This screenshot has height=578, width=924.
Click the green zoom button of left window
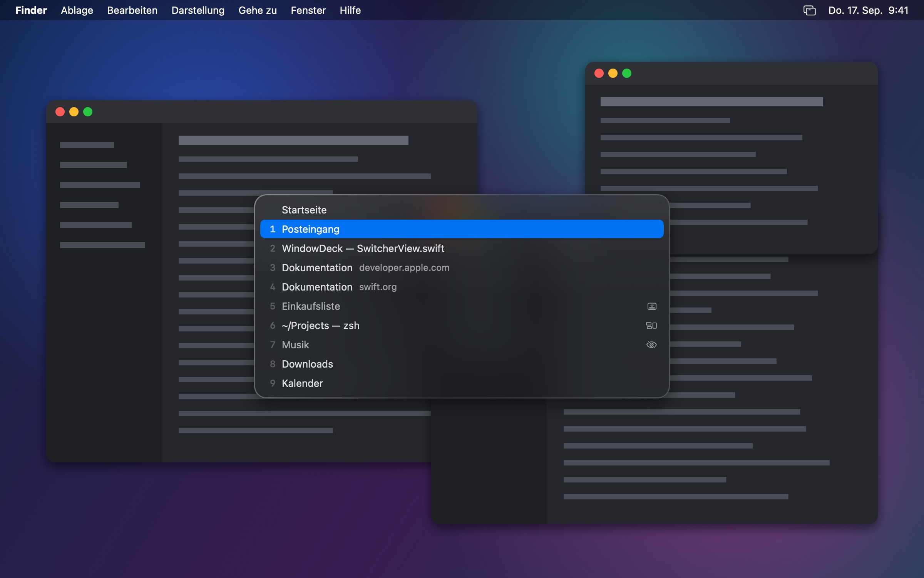(88, 112)
